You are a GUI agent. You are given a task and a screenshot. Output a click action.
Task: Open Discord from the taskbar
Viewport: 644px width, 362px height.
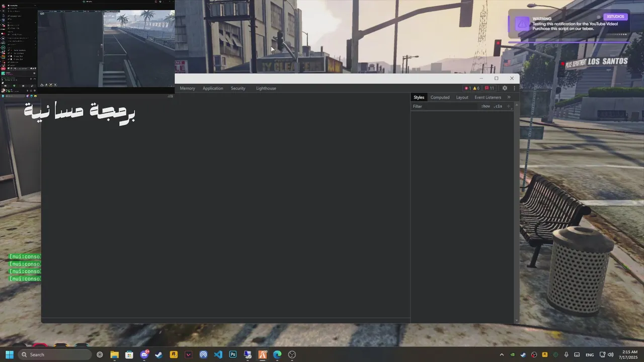[x=144, y=354]
